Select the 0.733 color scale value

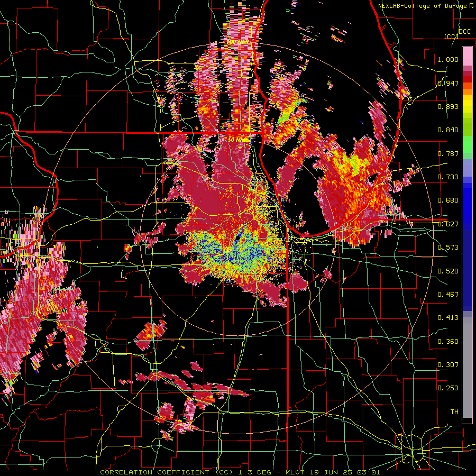tap(448, 177)
